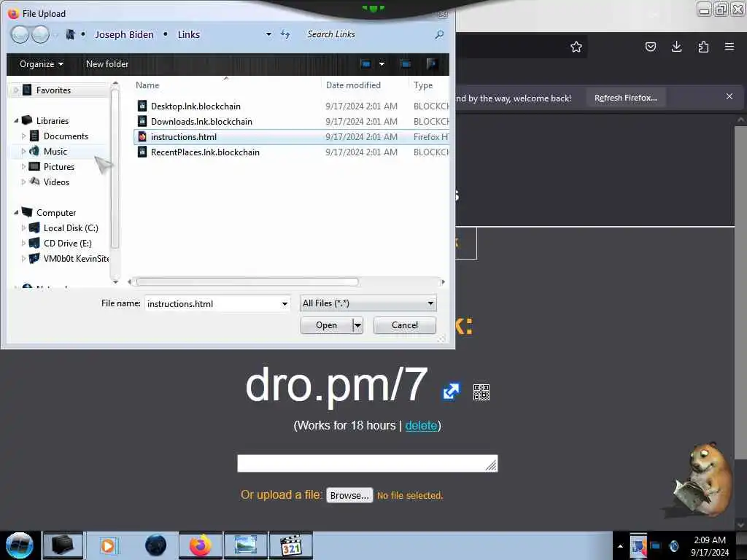Click the Cancel button
Screen dimensions: 747x560
[x=404, y=325]
